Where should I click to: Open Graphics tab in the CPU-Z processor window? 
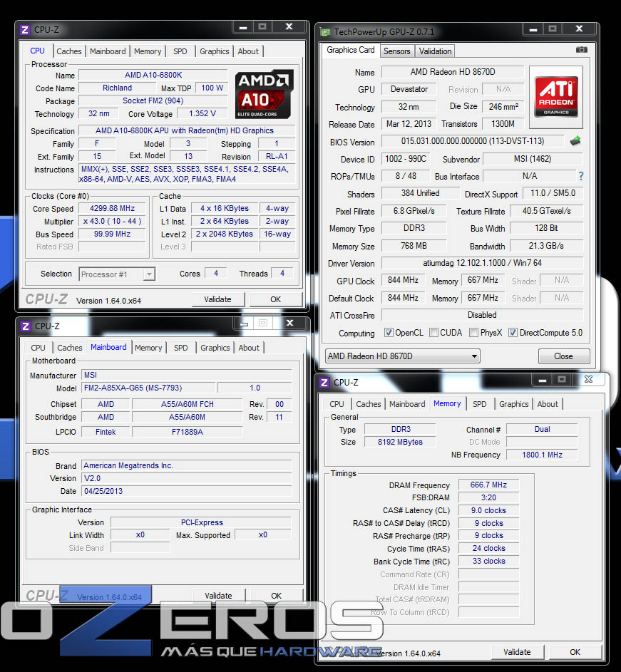pyautogui.click(x=214, y=51)
